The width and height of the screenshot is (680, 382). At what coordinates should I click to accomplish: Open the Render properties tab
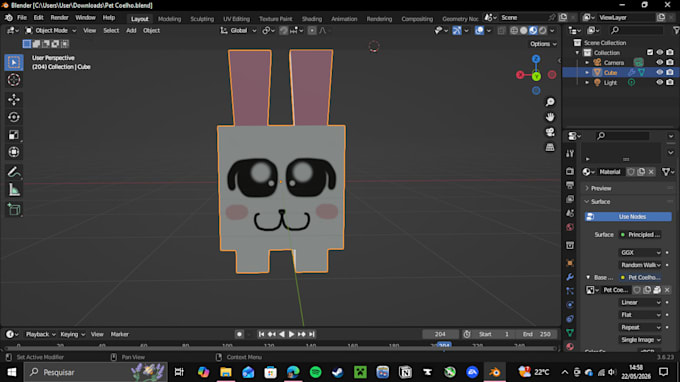570,171
